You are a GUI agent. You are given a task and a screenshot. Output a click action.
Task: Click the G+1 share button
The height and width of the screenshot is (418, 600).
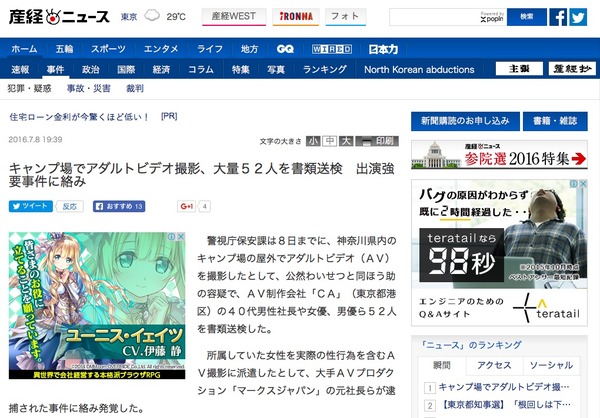[186, 206]
